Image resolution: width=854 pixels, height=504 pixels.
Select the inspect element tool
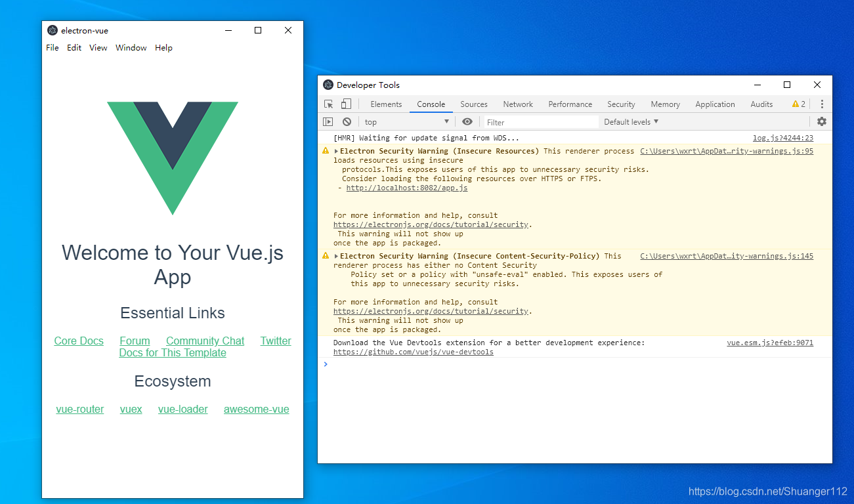(x=327, y=104)
